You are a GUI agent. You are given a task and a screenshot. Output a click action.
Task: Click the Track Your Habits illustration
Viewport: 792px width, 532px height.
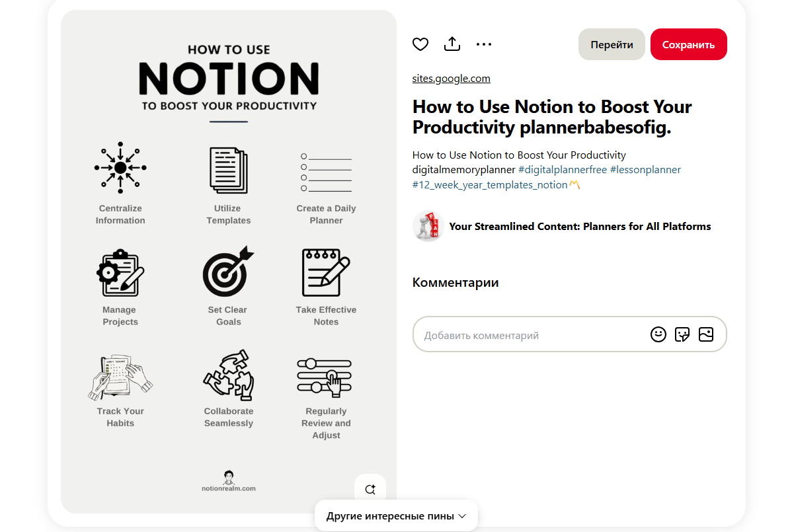click(120, 377)
